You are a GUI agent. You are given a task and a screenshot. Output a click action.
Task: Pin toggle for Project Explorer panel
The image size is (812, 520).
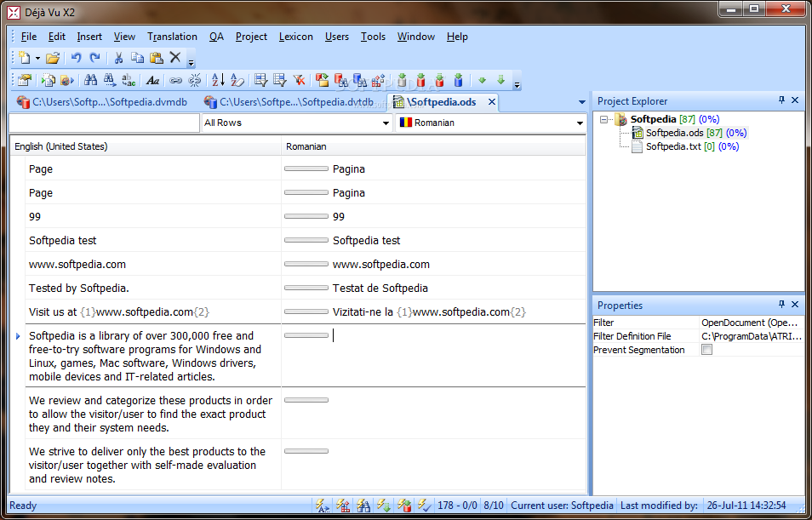tap(781, 100)
